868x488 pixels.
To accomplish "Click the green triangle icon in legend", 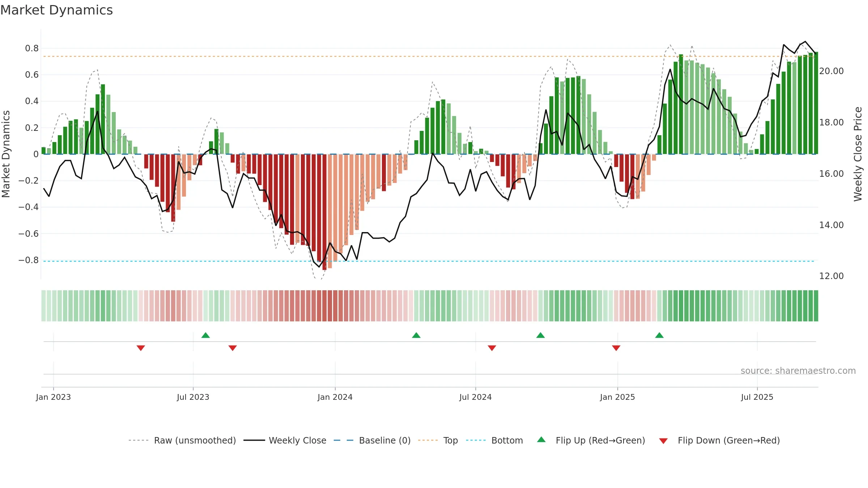I will coord(541,440).
